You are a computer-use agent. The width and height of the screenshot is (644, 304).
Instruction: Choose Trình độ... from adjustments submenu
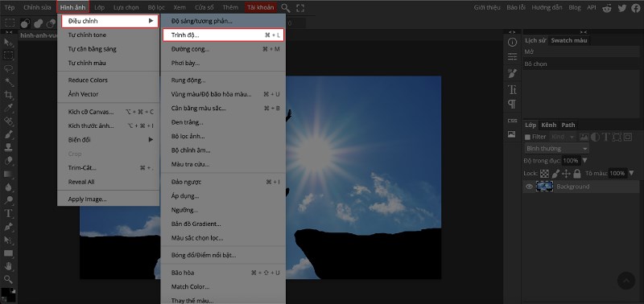coord(223,35)
